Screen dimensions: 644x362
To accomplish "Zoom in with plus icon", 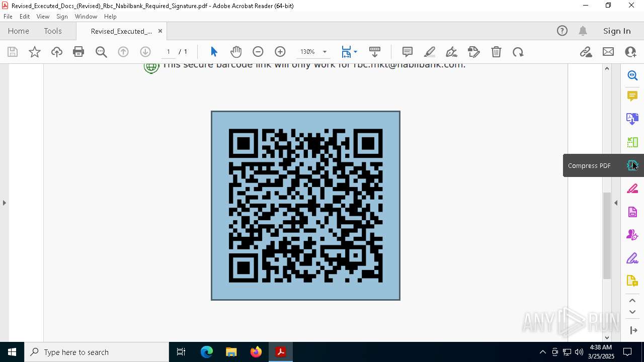I will point(280,52).
